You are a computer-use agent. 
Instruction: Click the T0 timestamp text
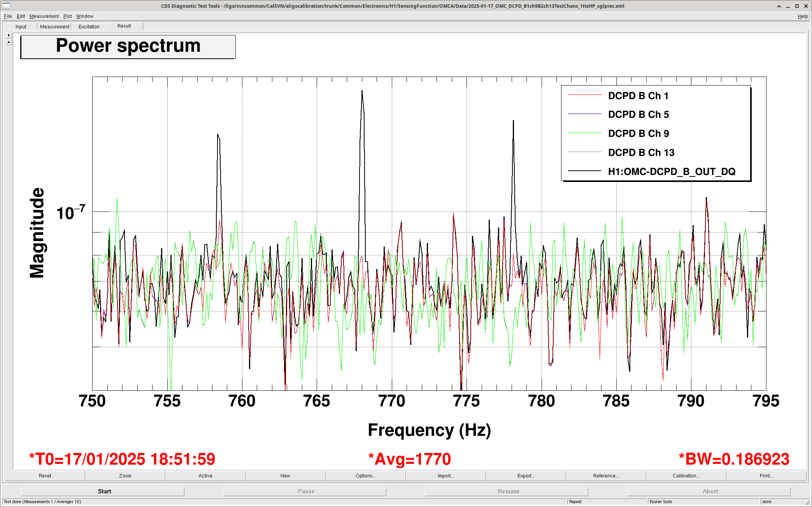coord(122,459)
